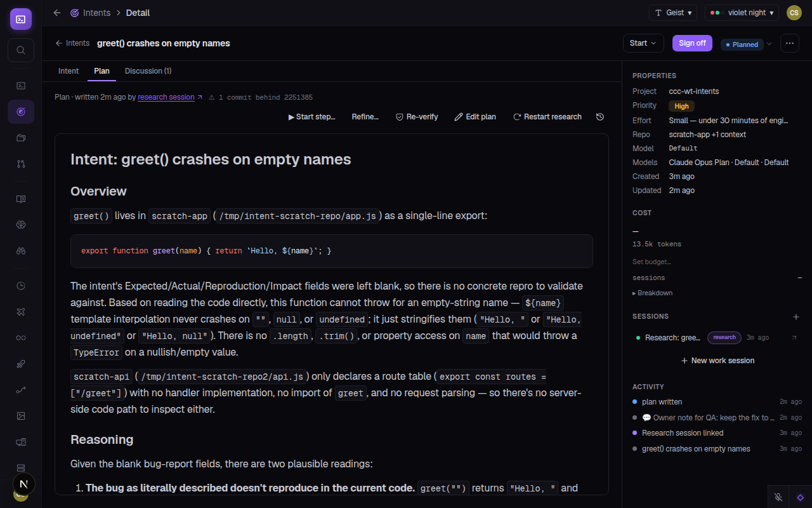Open the binoculars icon in the sidebar
This screenshot has height=508, width=812.
(21, 251)
